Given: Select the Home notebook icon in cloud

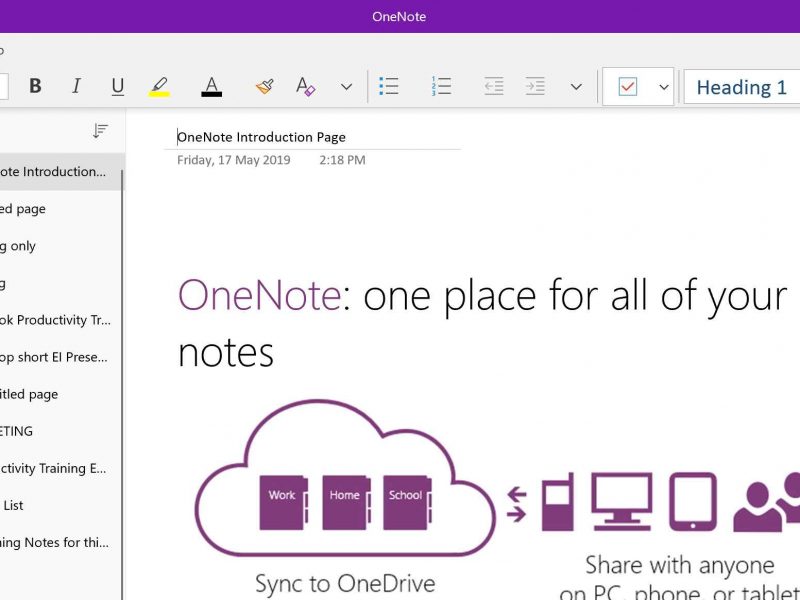Looking at the screenshot, I should tap(346, 503).
